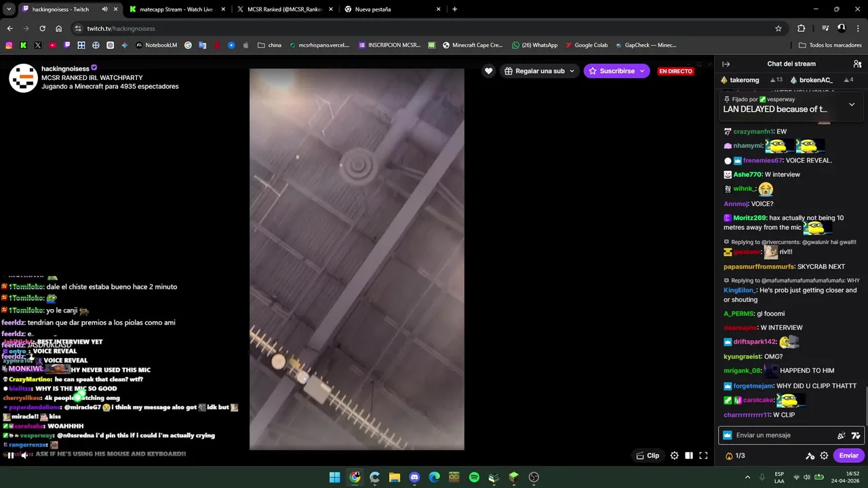Click username forgetmejam in chat
The image size is (868, 488).
(753, 386)
